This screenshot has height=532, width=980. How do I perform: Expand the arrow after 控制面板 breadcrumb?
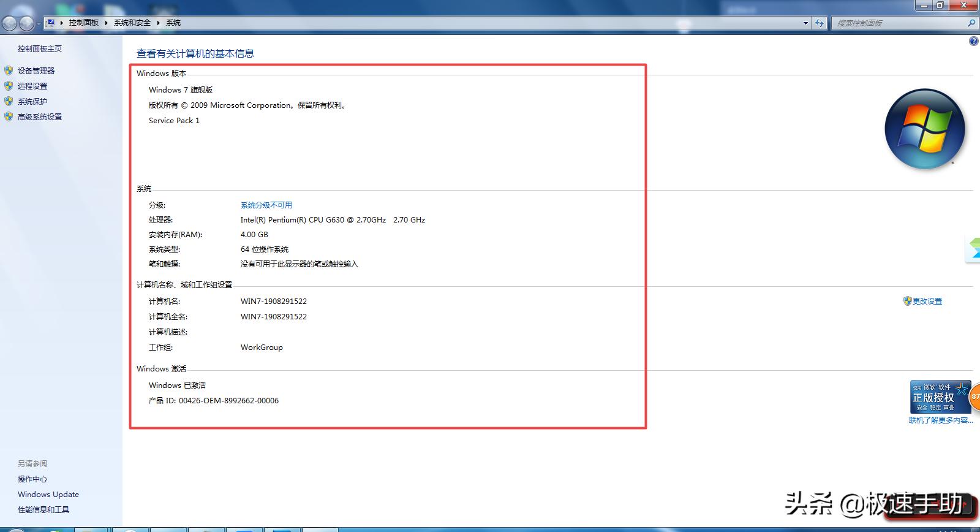(x=106, y=23)
